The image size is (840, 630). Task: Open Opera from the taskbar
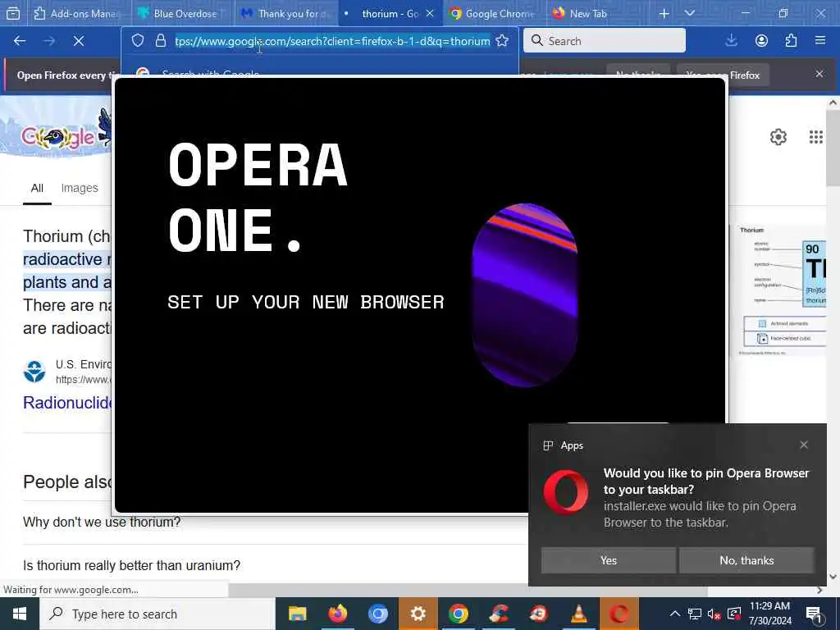619,614
